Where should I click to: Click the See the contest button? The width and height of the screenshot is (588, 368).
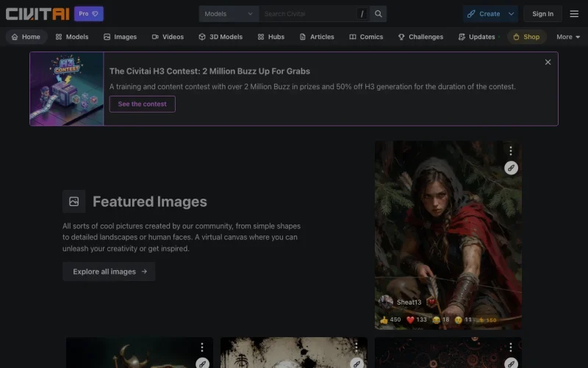(x=142, y=104)
